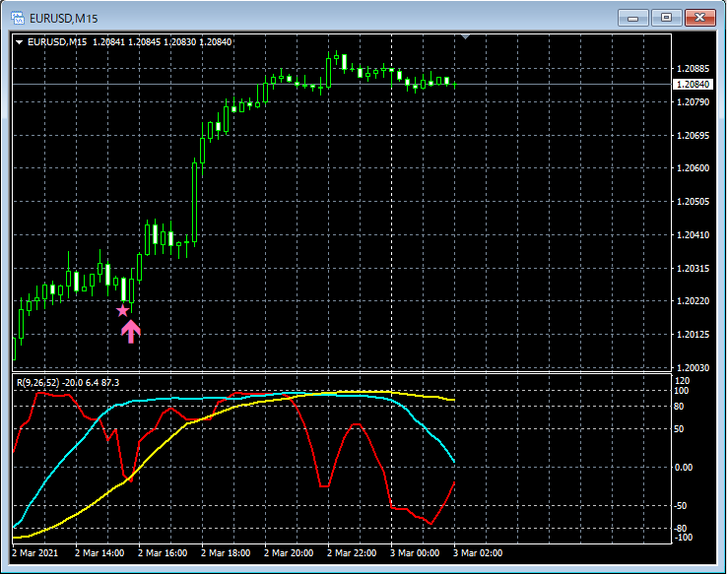728x574 pixels.
Task: Click the pink star signal marker
Action: click(x=122, y=310)
